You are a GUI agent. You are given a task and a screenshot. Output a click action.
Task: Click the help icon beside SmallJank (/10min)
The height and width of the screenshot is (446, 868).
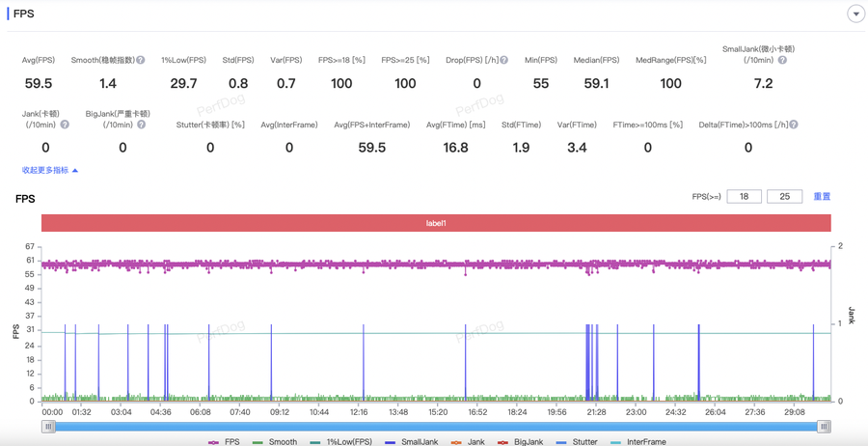pyautogui.click(x=782, y=60)
